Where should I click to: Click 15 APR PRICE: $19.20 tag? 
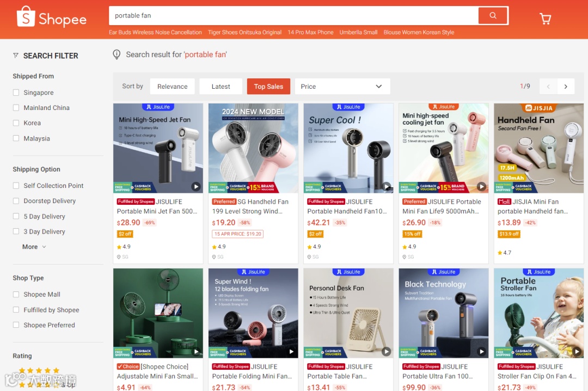pyautogui.click(x=238, y=234)
